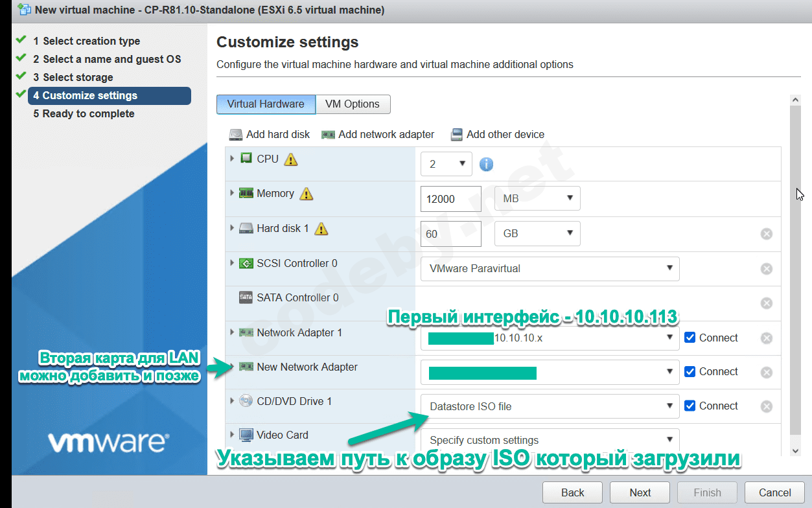Expand the Video Card row

point(232,435)
